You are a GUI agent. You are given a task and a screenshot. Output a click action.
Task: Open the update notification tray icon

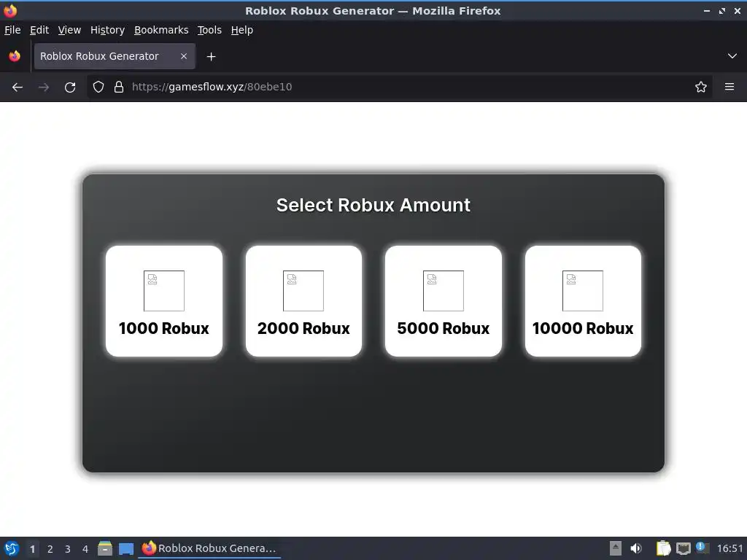(x=702, y=548)
